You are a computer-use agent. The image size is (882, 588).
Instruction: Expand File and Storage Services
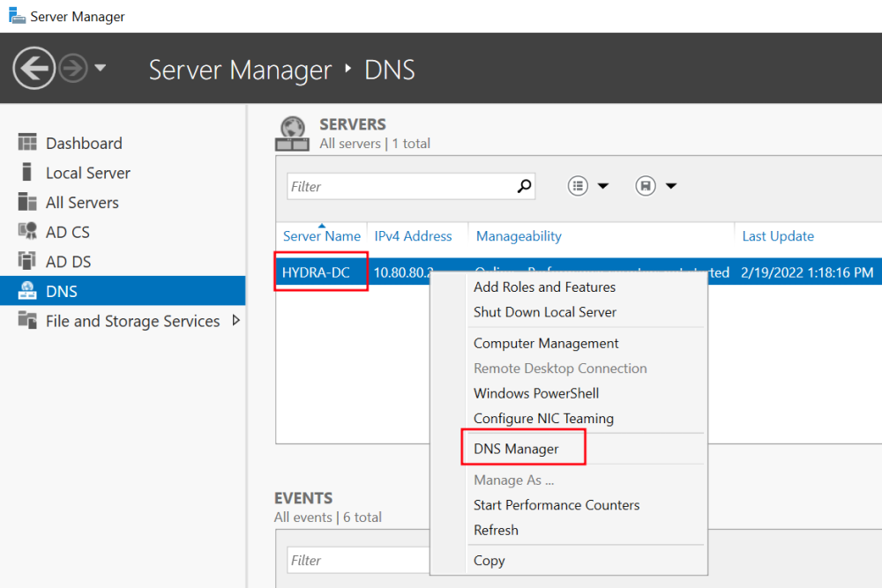(235, 321)
